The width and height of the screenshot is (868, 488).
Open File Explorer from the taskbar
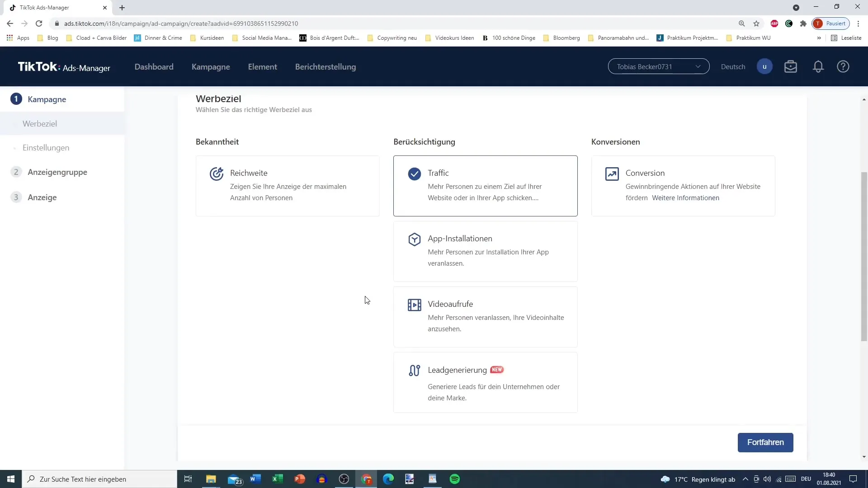pos(211,479)
